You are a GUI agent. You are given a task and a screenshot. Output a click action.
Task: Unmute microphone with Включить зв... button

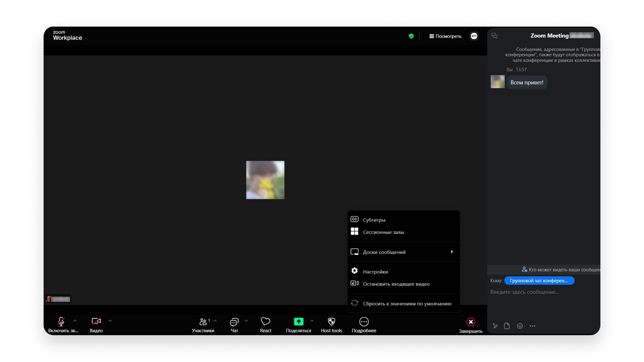(63, 325)
